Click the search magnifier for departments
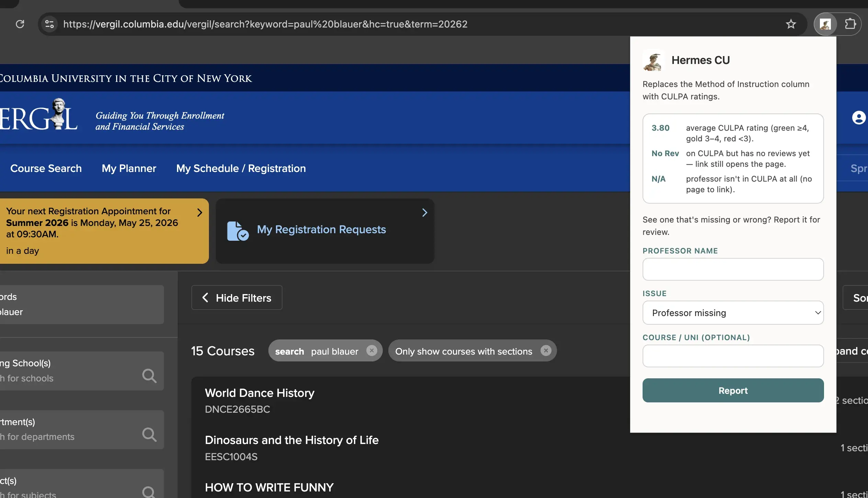 pyautogui.click(x=149, y=435)
